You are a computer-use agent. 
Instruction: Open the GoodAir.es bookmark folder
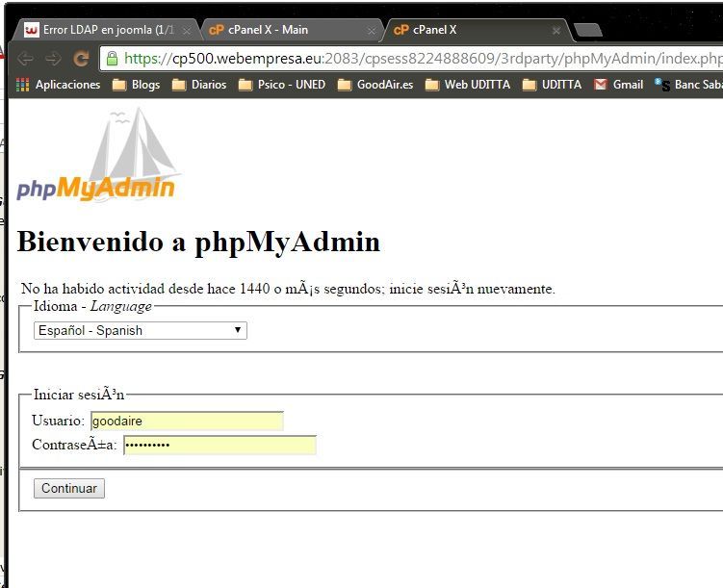tap(375, 85)
